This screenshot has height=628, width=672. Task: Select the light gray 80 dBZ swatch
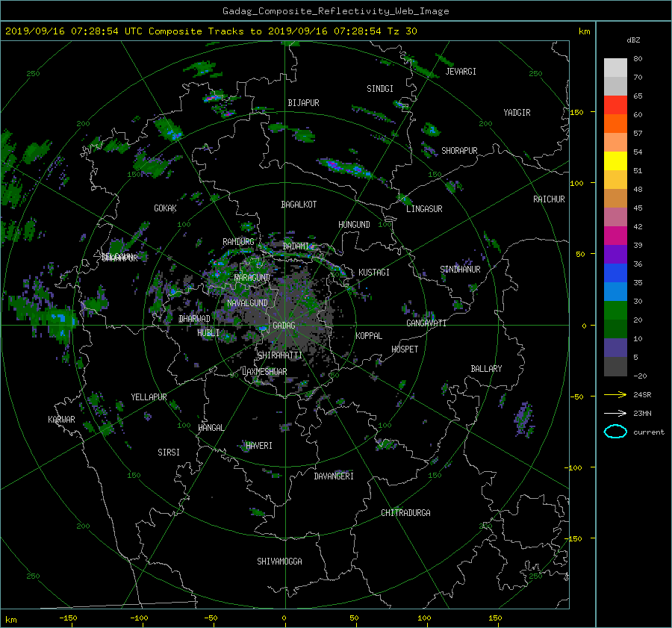click(x=615, y=67)
